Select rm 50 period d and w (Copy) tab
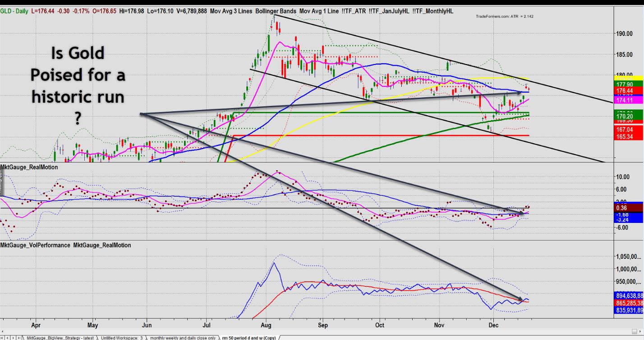 point(248,337)
